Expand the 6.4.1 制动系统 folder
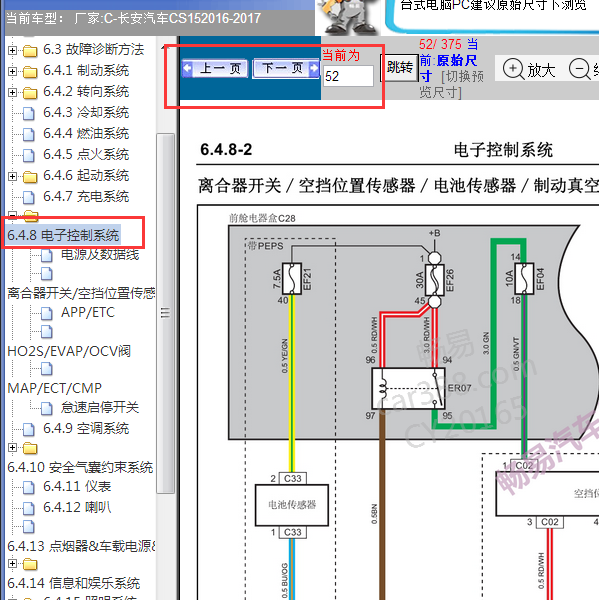The height and width of the screenshot is (600, 599). click(x=12, y=71)
